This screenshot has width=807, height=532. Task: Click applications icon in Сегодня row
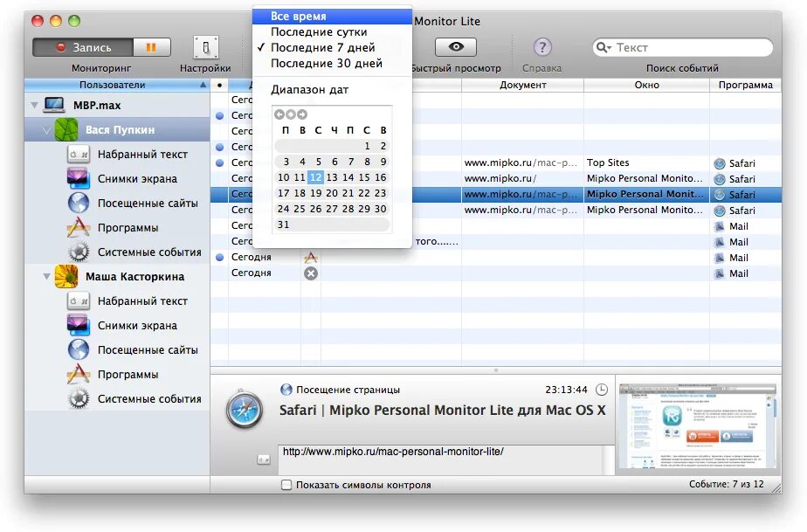(311, 257)
